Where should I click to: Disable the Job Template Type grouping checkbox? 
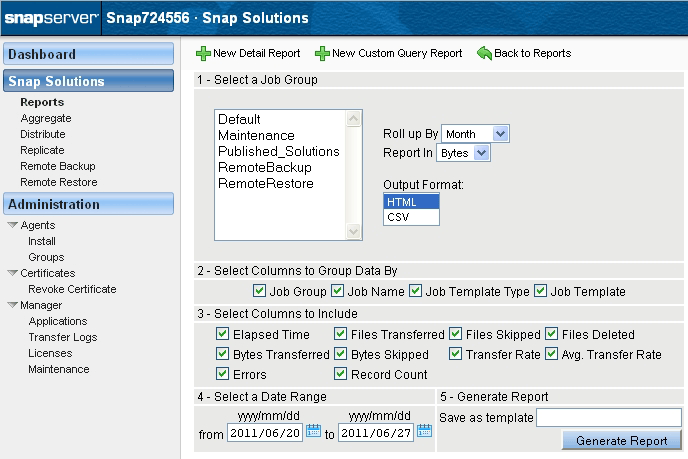[x=415, y=290]
